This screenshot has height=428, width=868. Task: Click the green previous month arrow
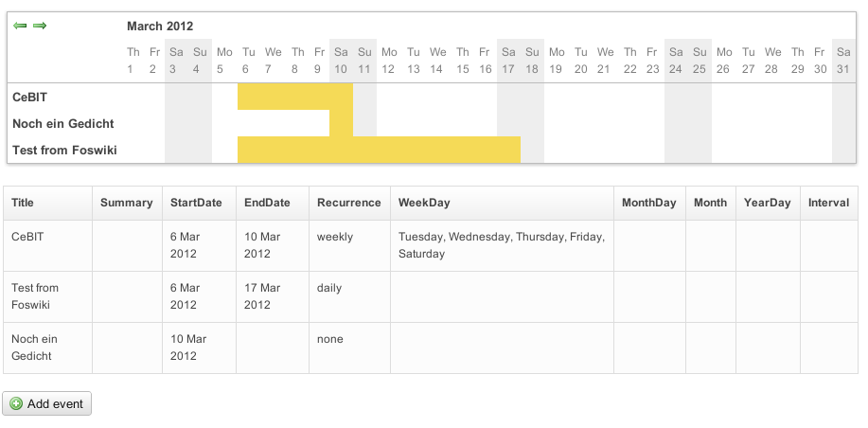(20, 26)
